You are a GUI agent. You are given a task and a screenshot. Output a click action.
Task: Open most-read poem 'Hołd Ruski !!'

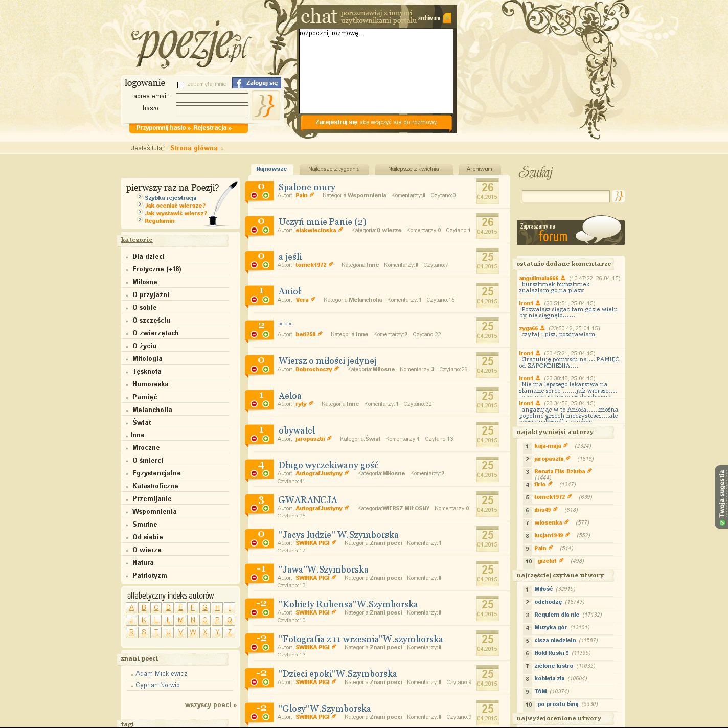click(552, 653)
